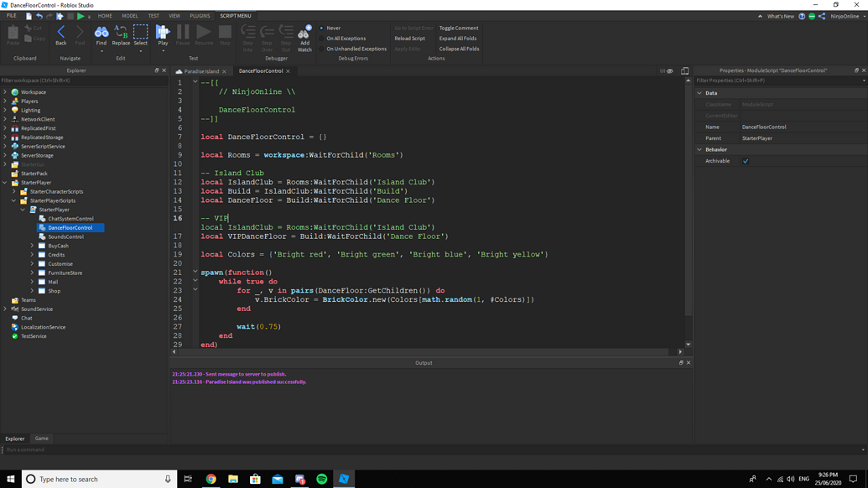The image size is (868, 488).
Task: Collapse the spawn function fold at line 21
Action: tap(195, 272)
